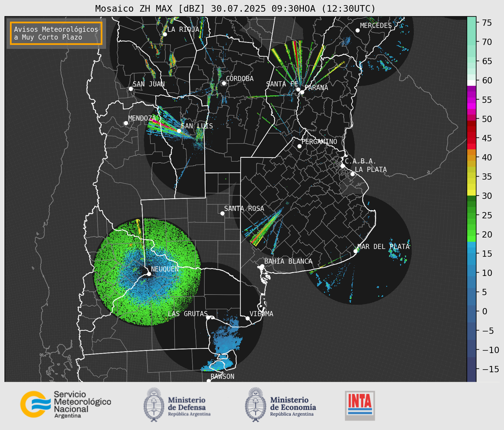Click the La Plata city marker dot
504x430 pixels.
tap(353, 174)
